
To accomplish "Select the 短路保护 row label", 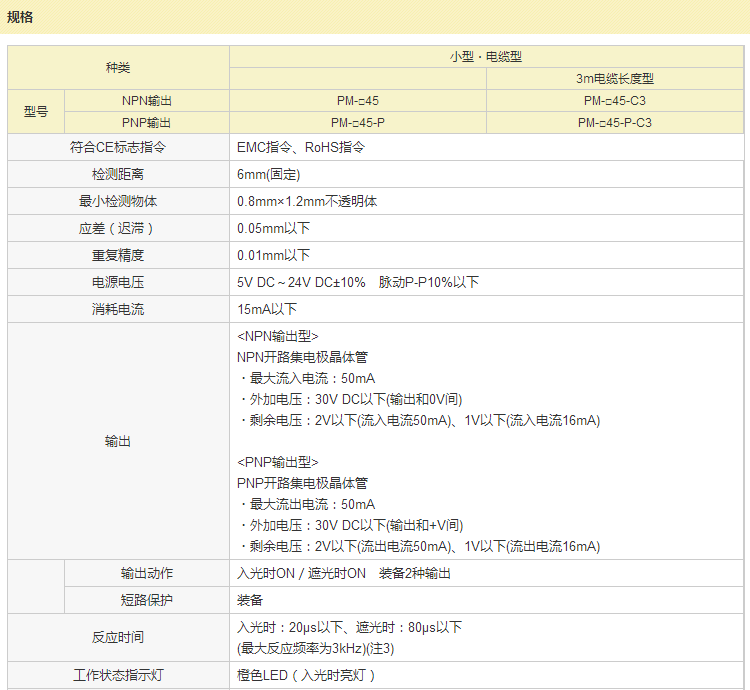I will pos(147,600).
